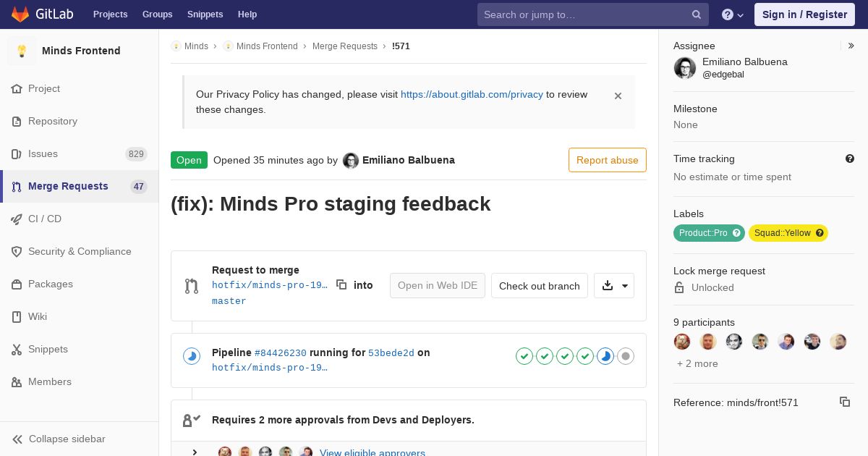This screenshot has width=868, height=456.
Task: Copy the source branch name icon
Action: (341, 284)
